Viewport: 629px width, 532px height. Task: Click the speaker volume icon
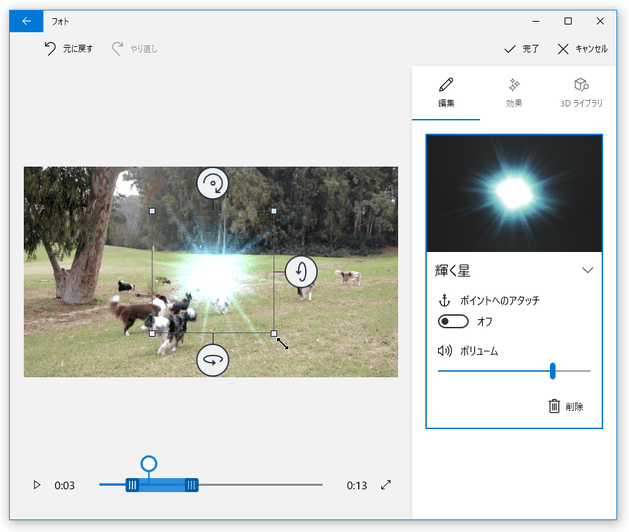[445, 351]
